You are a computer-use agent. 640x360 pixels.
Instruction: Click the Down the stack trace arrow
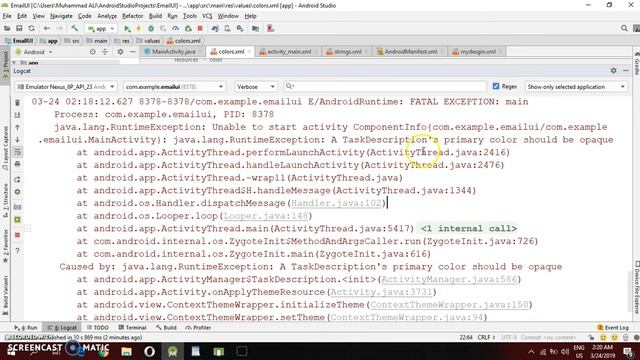pyautogui.click(x=18, y=140)
